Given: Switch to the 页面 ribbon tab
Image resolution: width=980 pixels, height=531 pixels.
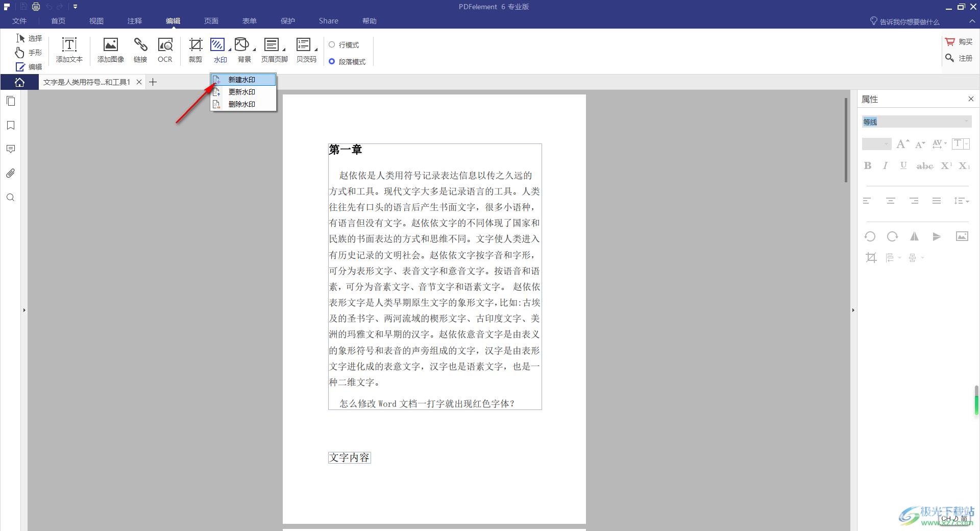Looking at the screenshot, I should click(x=211, y=21).
